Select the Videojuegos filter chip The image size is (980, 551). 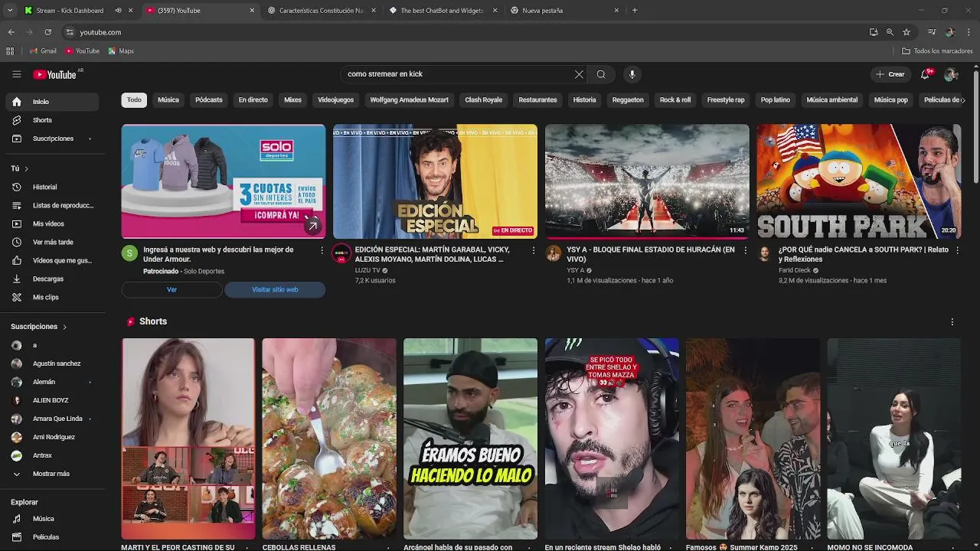(336, 100)
